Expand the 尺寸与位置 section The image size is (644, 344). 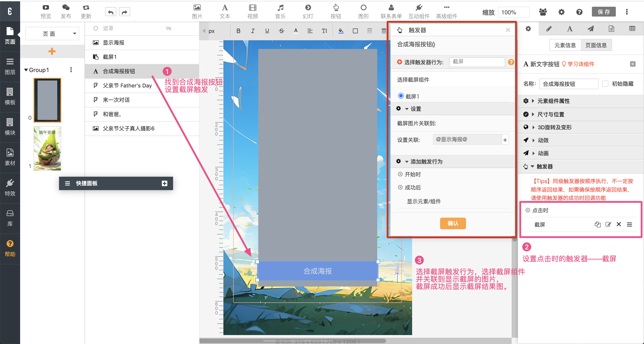pyautogui.click(x=551, y=114)
